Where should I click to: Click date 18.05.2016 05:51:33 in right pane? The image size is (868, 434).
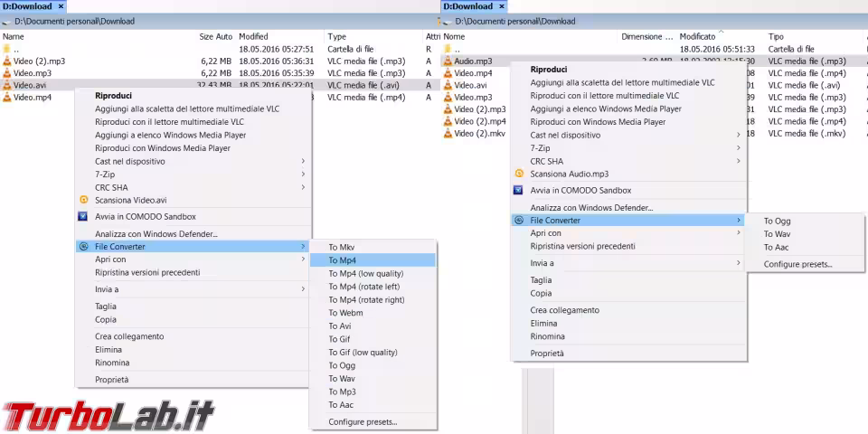717,49
